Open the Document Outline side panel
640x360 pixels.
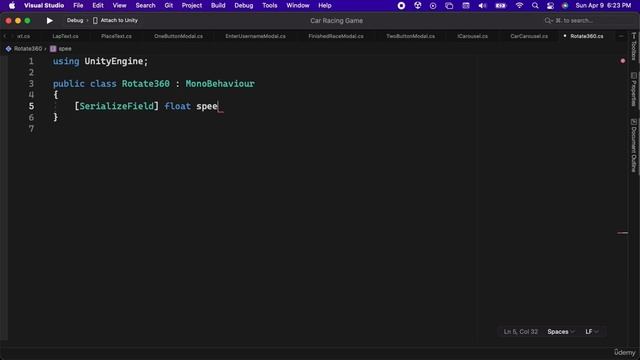coord(633,145)
